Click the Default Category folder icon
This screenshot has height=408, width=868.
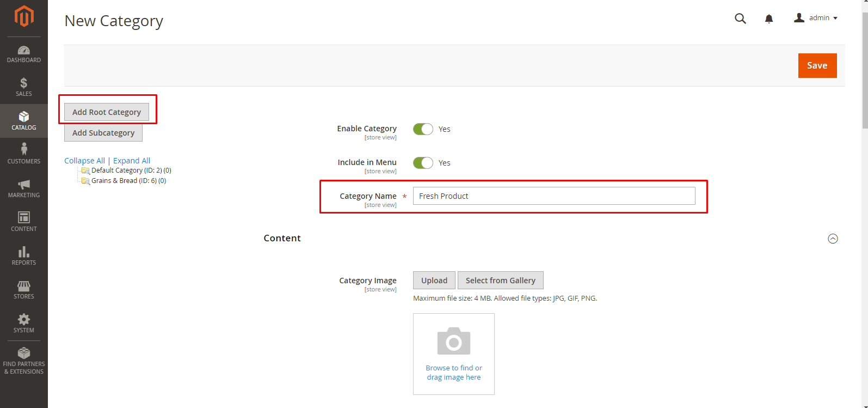(x=85, y=170)
